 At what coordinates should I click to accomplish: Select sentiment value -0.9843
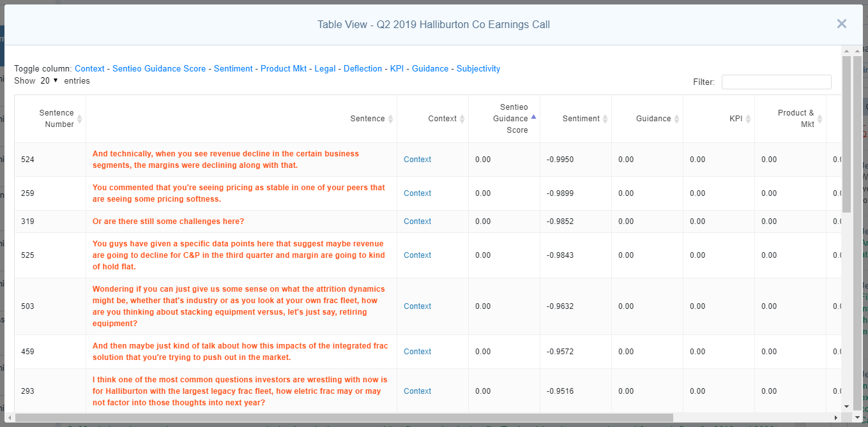click(560, 255)
